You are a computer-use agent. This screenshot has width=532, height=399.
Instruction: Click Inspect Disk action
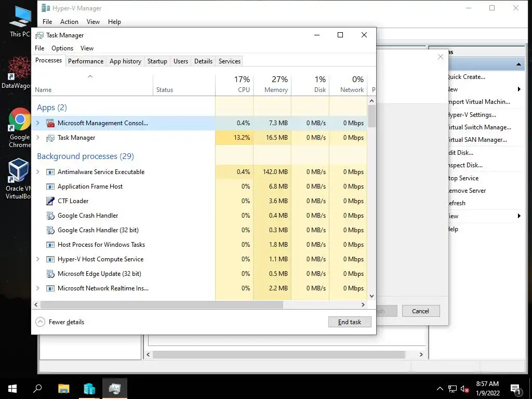click(x=465, y=165)
